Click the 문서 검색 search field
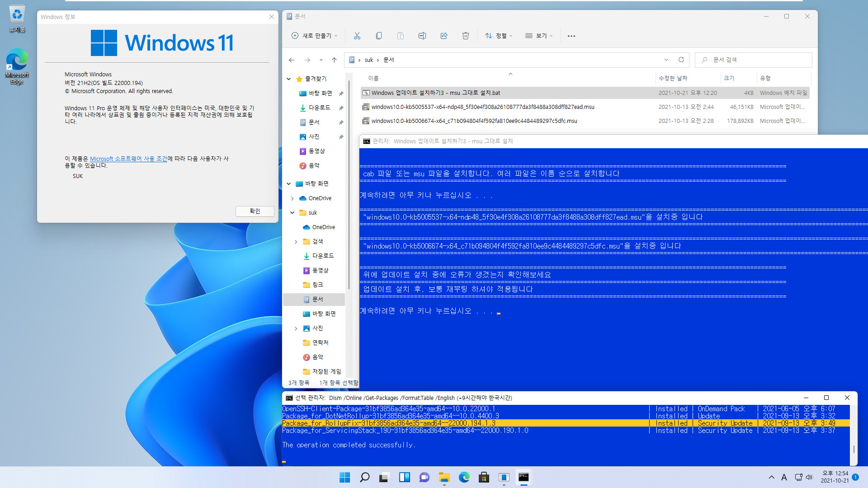 [x=754, y=60]
